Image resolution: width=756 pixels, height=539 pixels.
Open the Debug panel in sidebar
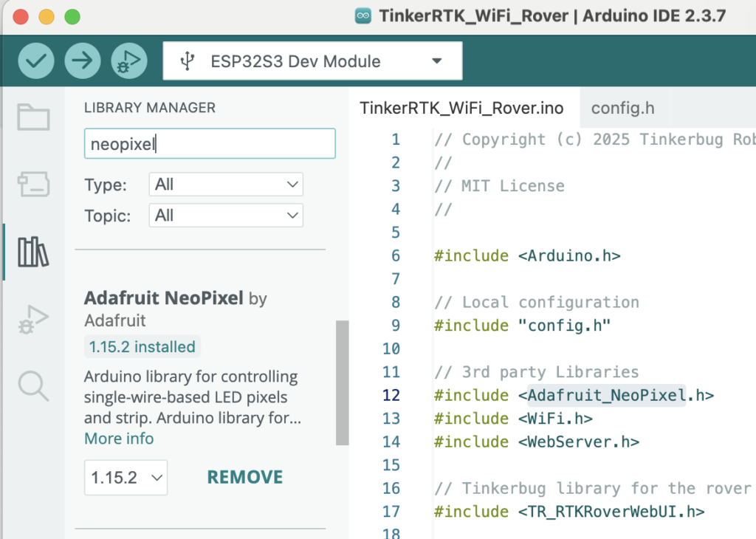point(33,319)
